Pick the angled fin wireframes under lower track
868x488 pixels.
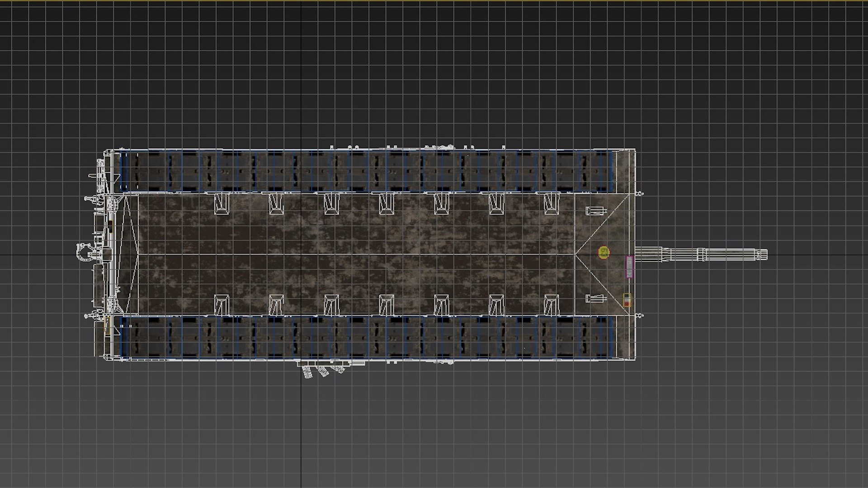click(323, 371)
